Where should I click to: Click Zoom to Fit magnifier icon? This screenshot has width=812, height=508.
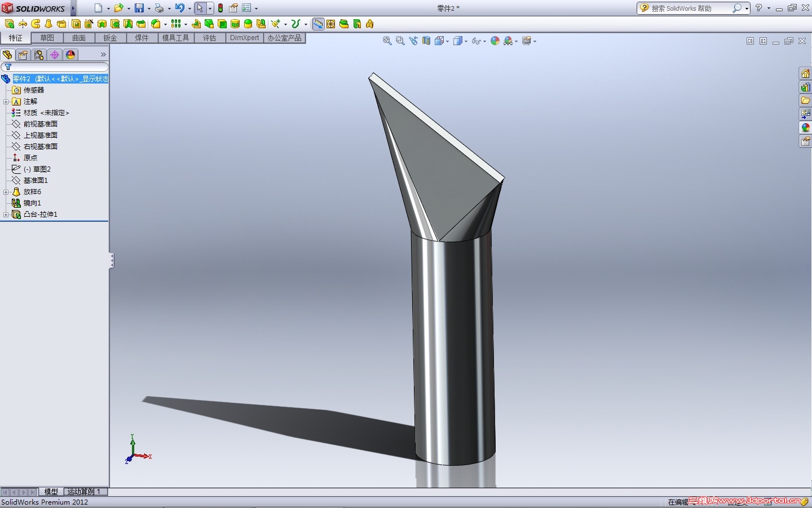click(387, 41)
